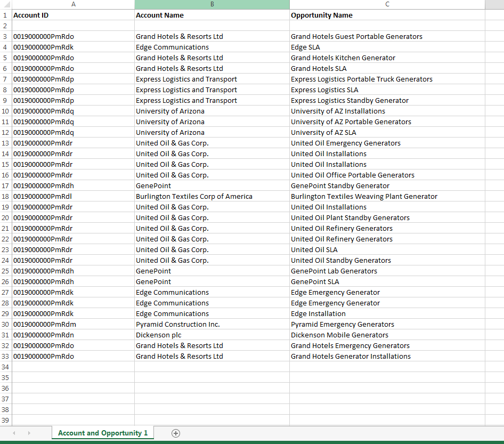Select cell United Oil SLA
The height and width of the screenshot is (444, 504).
pos(387,250)
